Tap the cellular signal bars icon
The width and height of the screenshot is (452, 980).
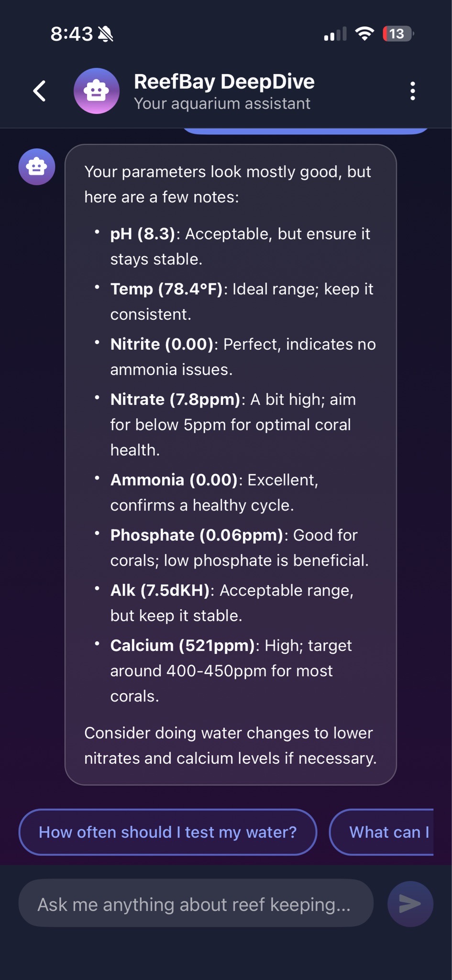[335, 34]
